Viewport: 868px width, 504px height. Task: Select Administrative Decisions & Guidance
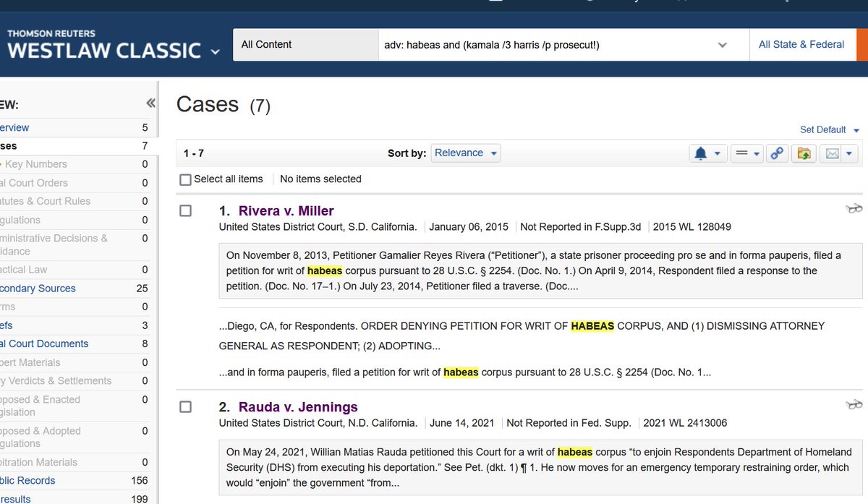click(54, 244)
